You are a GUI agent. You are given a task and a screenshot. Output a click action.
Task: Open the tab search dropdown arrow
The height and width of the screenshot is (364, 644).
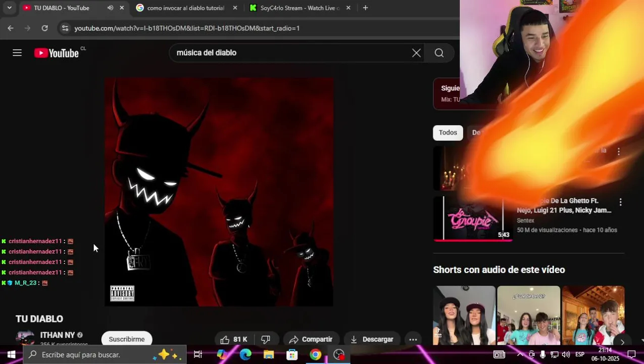coord(9,8)
